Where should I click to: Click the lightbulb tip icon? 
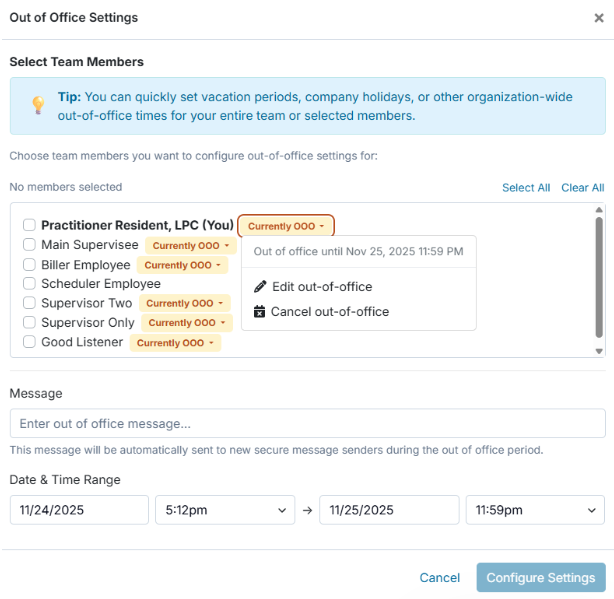tap(38, 104)
